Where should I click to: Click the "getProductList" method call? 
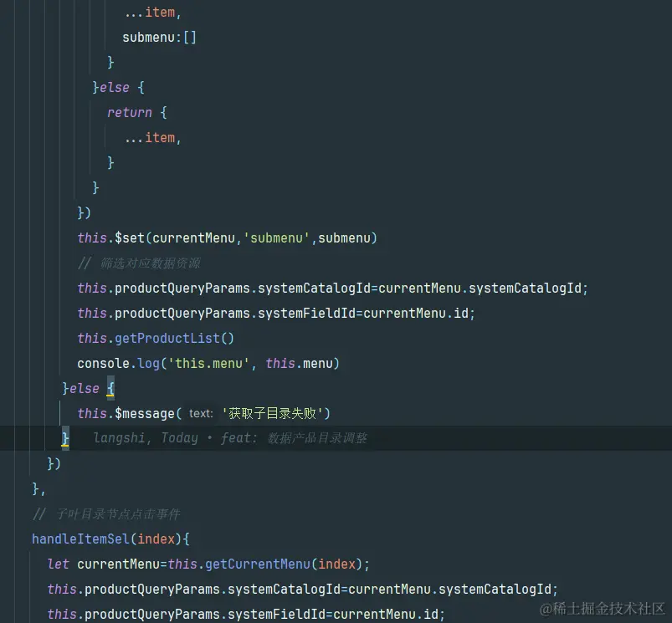click(x=167, y=339)
